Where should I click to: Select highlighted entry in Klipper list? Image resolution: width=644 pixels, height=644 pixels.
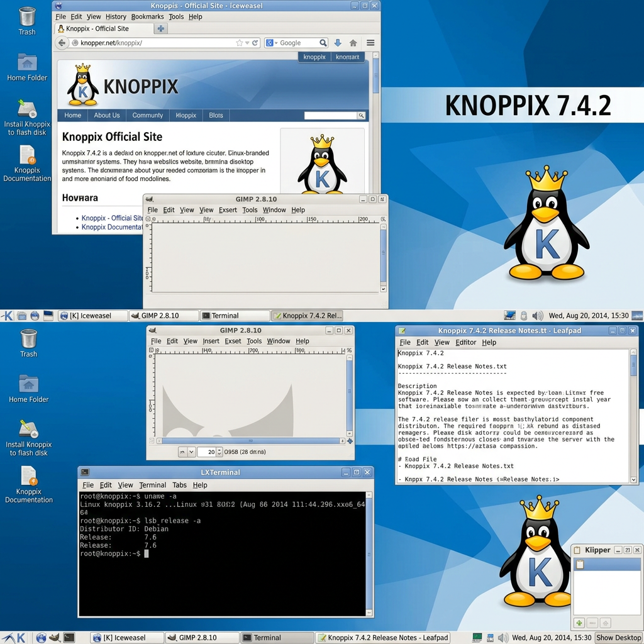607,564
